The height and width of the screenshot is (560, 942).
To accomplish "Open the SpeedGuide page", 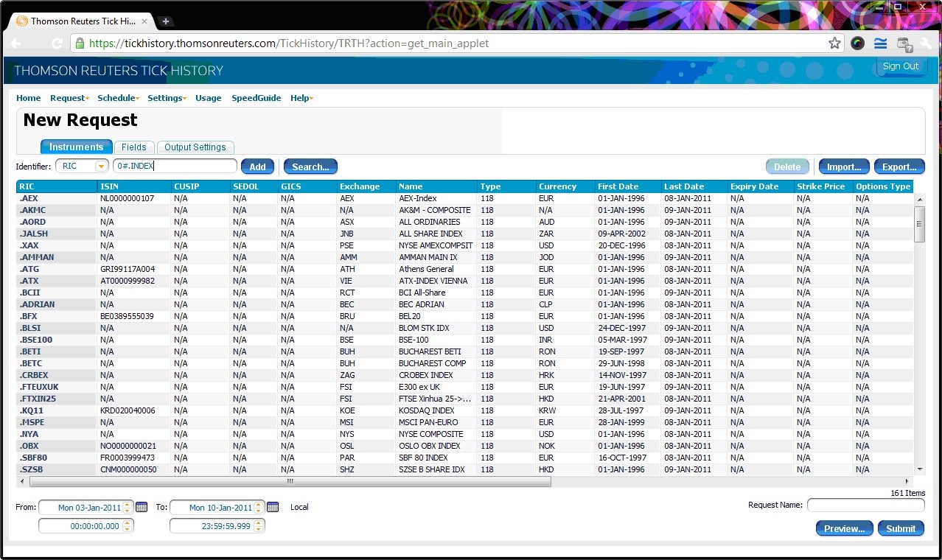I will pos(257,98).
